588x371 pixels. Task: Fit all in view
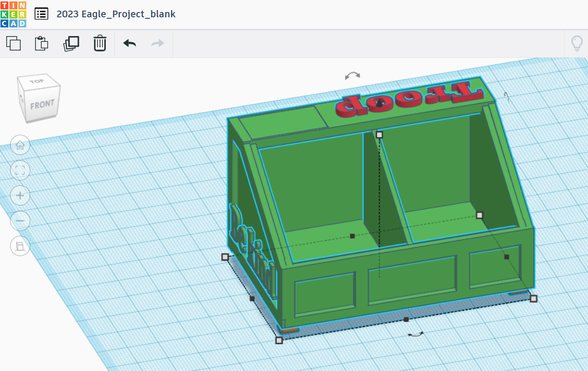click(x=20, y=170)
